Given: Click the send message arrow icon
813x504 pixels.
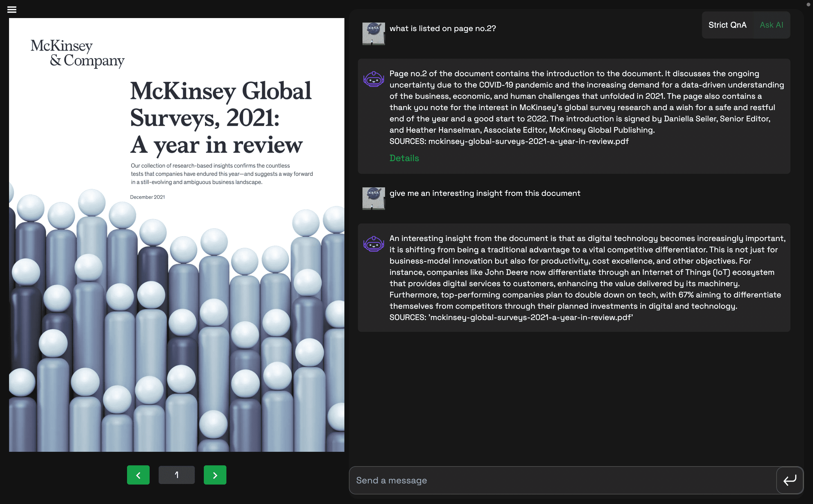Looking at the screenshot, I should (789, 480).
